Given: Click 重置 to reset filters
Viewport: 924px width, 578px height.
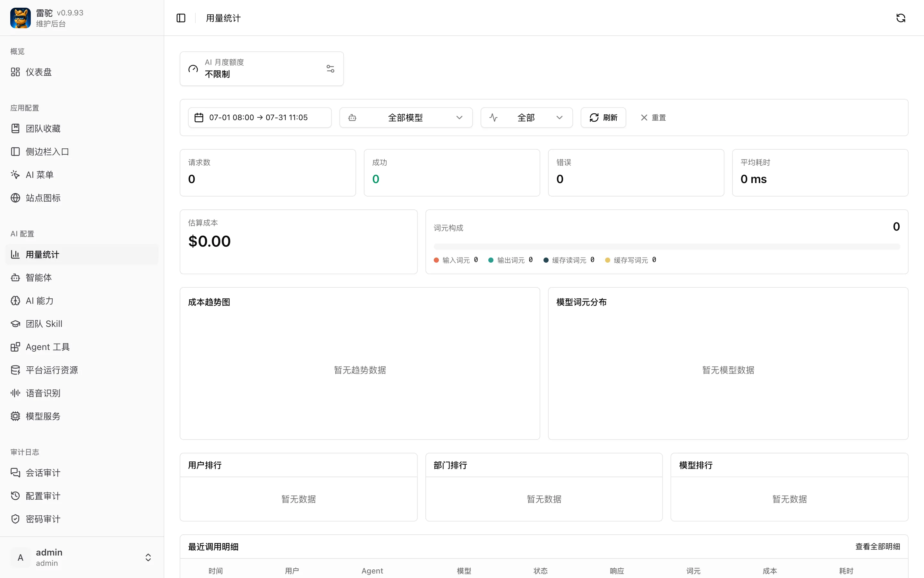Looking at the screenshot, I should pos(653,117).
